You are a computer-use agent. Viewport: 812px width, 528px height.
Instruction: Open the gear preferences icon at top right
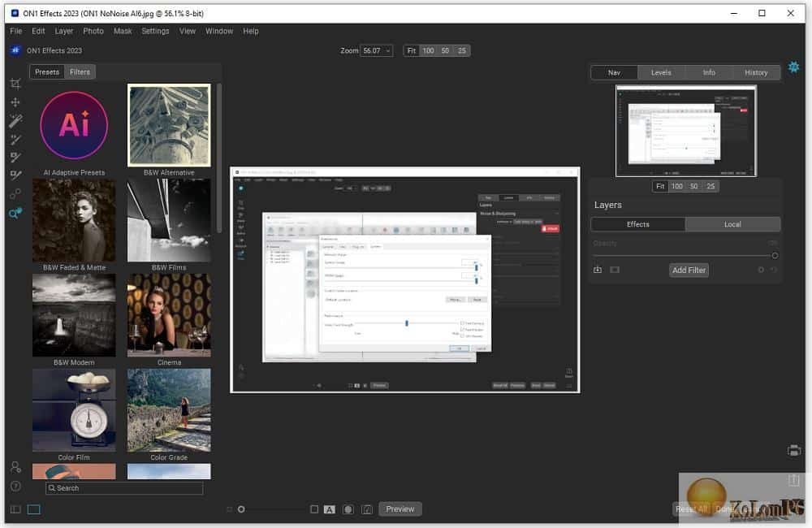(793, 67)
